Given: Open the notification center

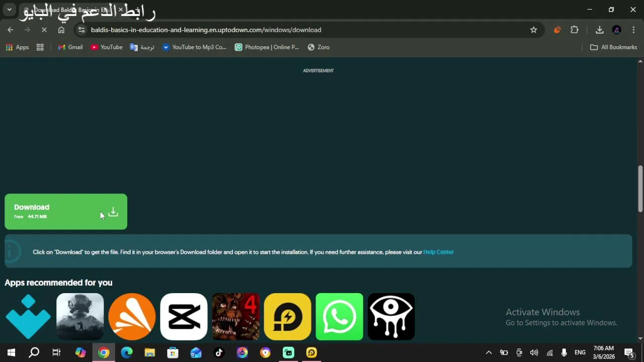Looking at the screenshot, I should [629, 352].
